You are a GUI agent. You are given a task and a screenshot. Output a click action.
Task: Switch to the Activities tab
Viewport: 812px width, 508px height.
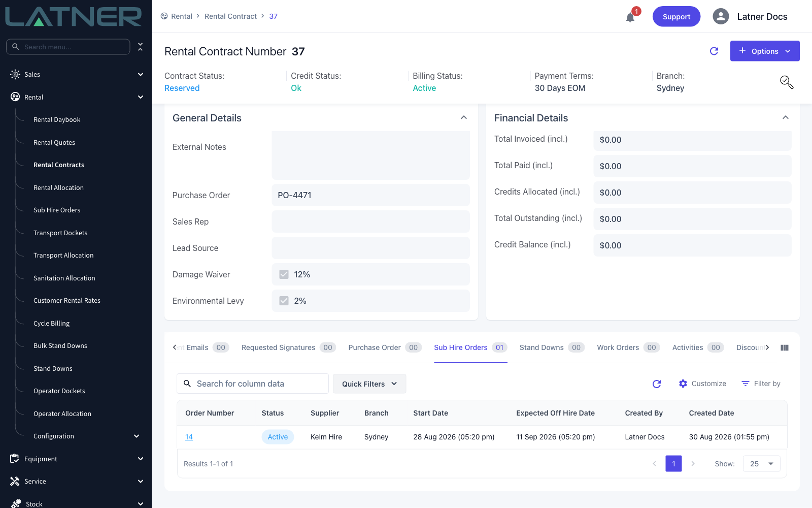coord(698,347)
